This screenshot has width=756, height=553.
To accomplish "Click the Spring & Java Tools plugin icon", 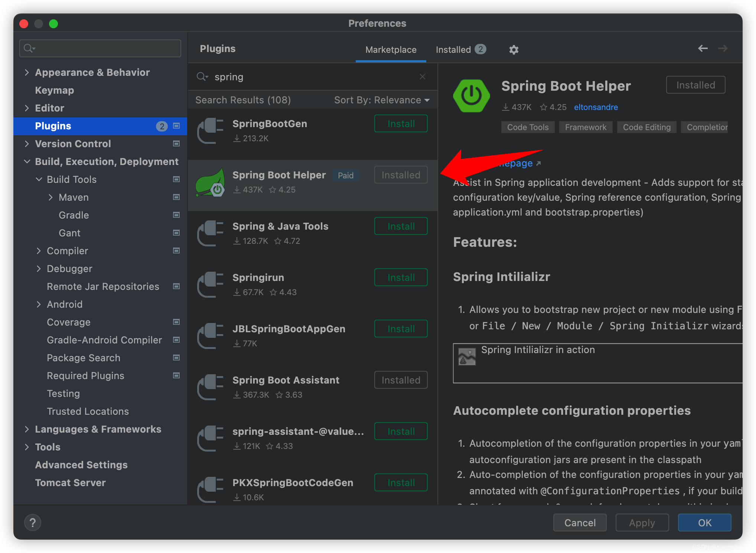I will tap(210, 233).
